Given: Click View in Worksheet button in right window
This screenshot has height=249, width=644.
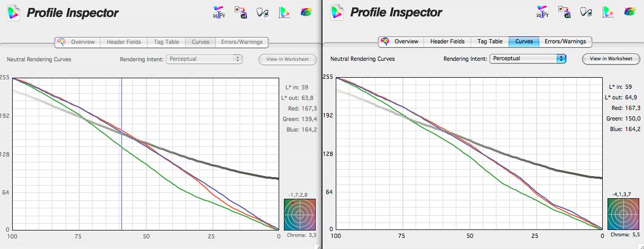Looking at the screenshot, I should click(x=611, y=59).
